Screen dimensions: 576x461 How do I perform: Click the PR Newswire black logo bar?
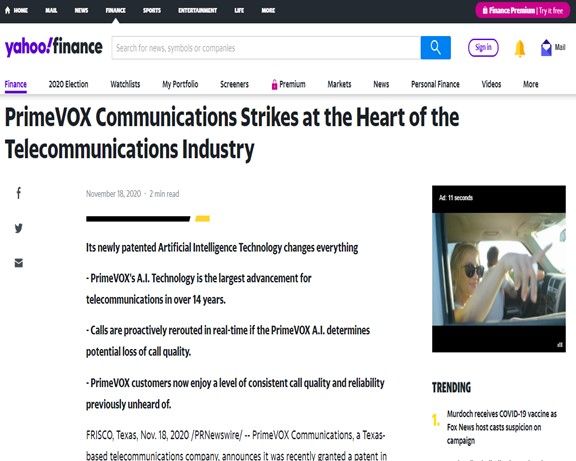click(x=138, y=219)
